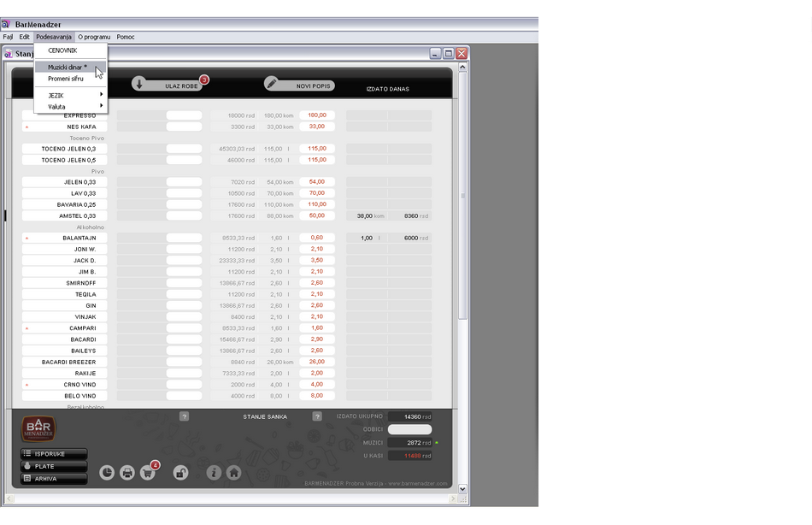
Task: Select the CRNO VINO item
Action: pyautogui.click(x=65, y=385)
